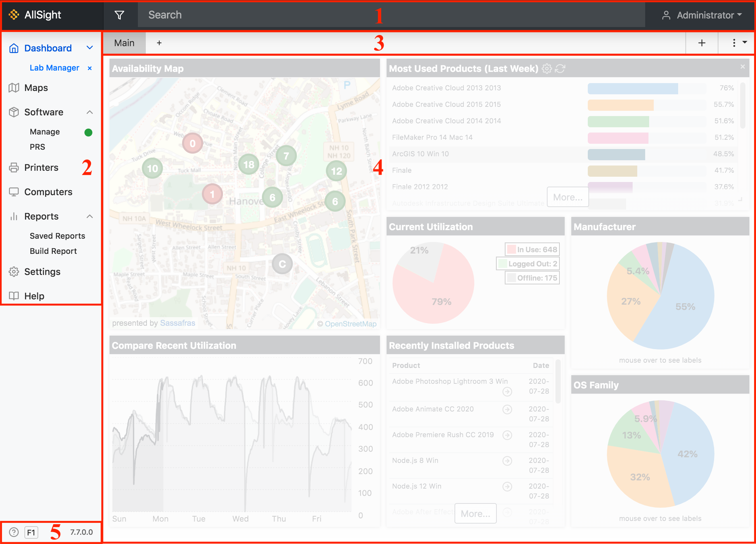
Task: Click the Software box icon
Action: coord(14,112)
